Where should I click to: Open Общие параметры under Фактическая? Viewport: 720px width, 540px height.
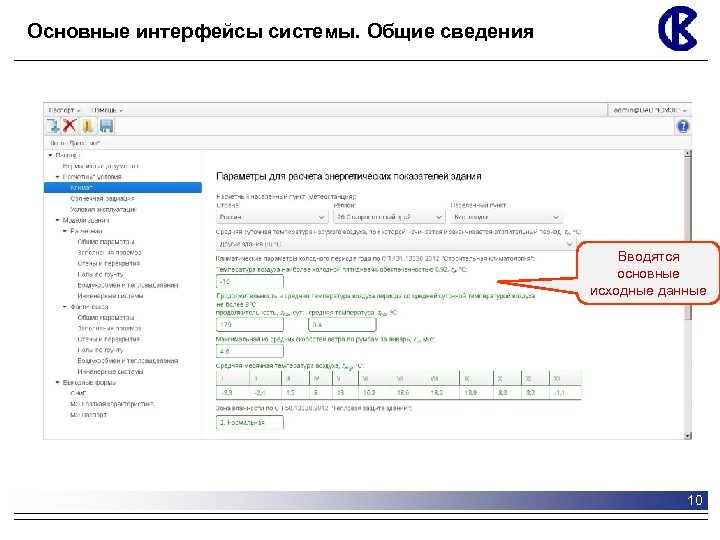(x=106, y=318)
